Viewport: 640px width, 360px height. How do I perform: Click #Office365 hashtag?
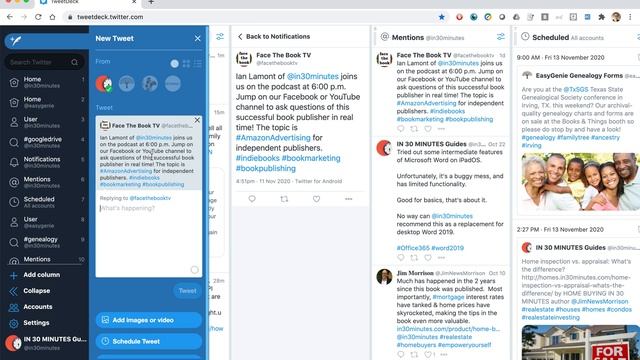(413, 248)
